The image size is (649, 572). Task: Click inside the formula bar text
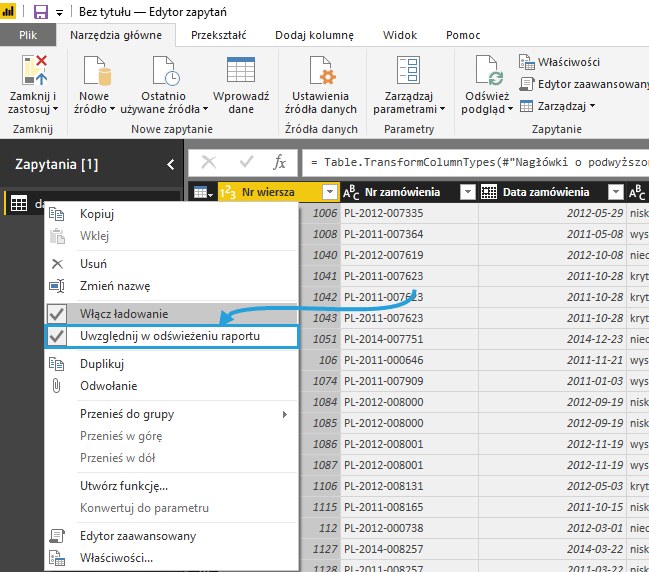(480, 162)
